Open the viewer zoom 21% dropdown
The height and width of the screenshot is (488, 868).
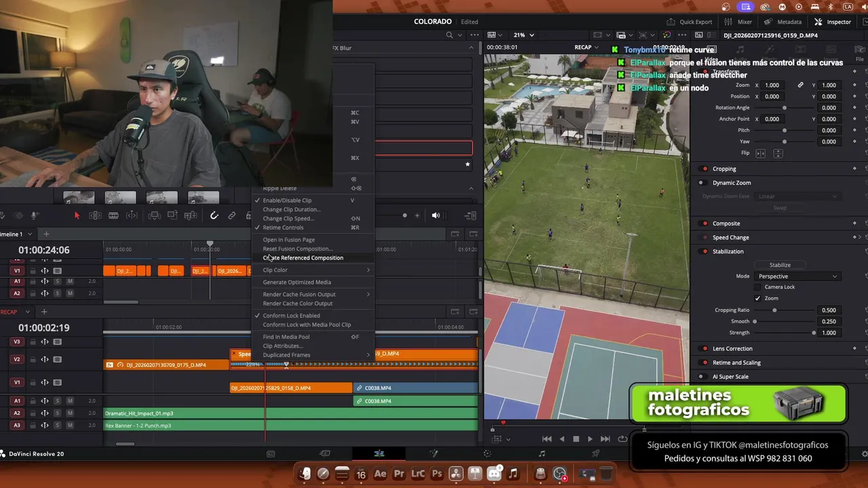524,35
